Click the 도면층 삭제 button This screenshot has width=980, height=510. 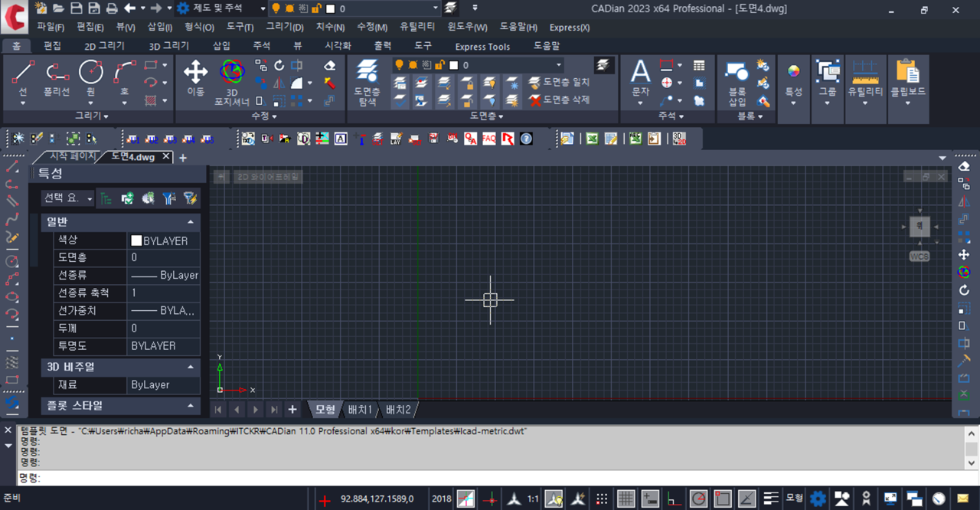[560, 100]
